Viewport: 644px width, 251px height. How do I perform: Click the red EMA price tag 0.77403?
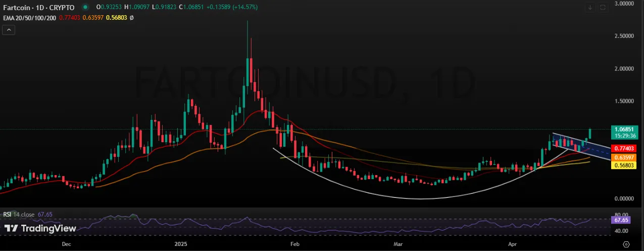[625, 149]
